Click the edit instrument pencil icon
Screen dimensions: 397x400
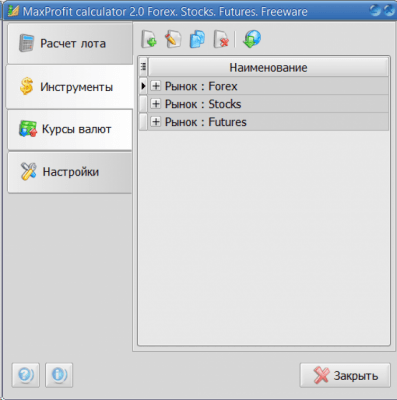(173, 39)
